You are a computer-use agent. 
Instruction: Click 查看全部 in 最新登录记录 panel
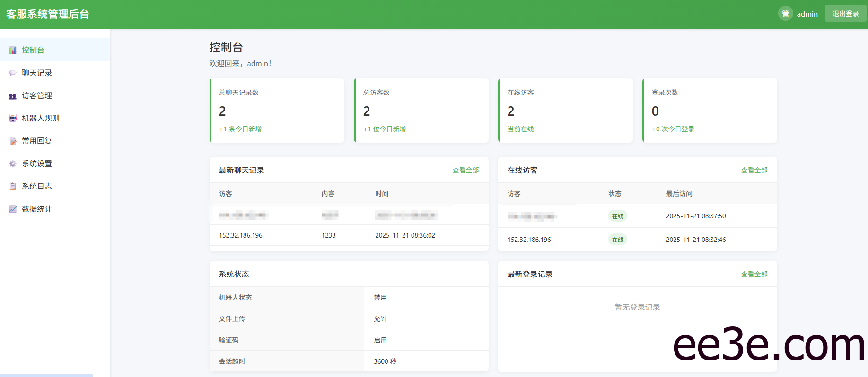coord(754,274)
